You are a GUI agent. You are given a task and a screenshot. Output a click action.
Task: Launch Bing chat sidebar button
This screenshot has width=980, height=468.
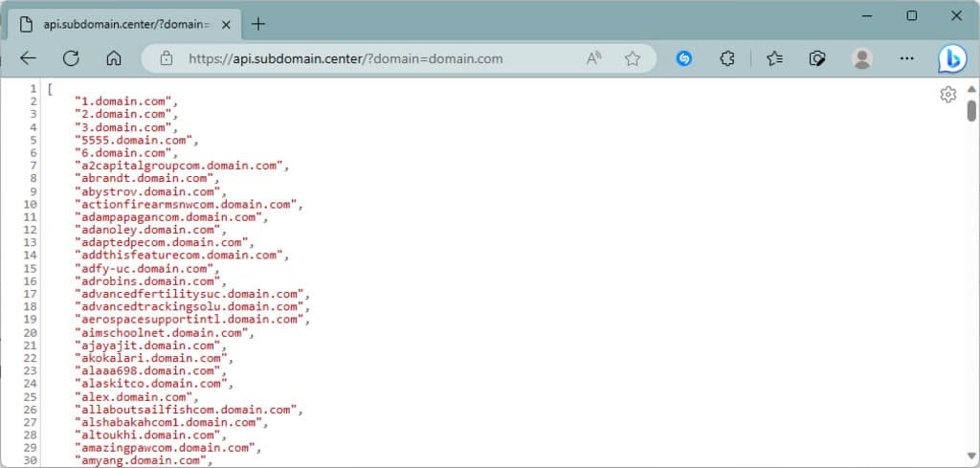(951, 58)
